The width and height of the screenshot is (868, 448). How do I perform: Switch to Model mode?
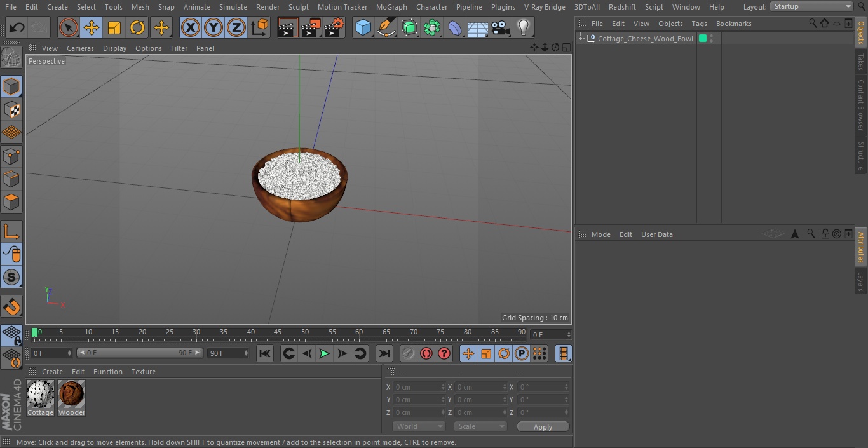click(11, 86)
